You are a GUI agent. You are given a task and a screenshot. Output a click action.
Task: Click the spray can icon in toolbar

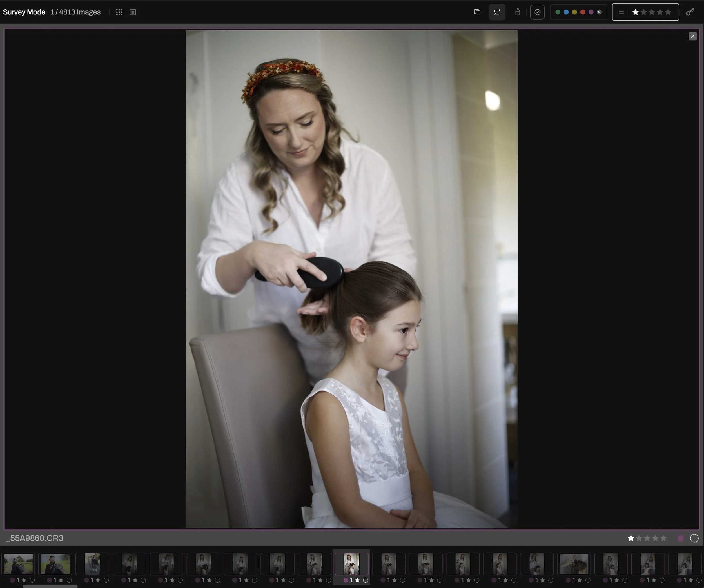[x=518, y=12]
